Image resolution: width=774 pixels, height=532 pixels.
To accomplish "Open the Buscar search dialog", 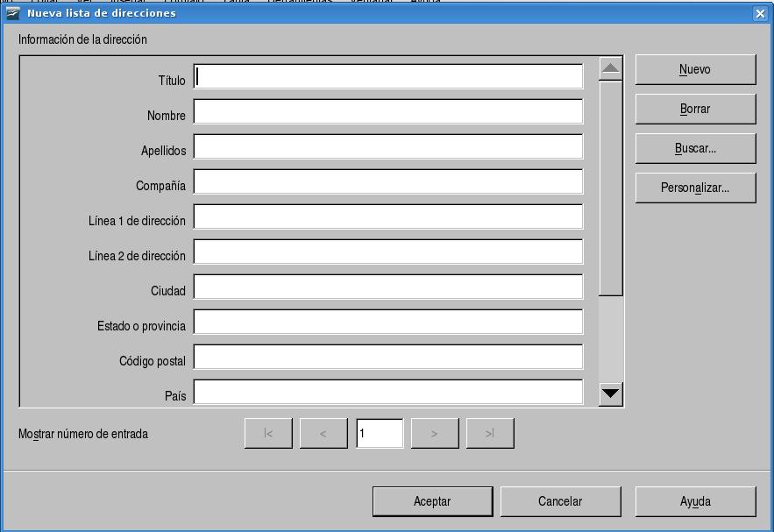I will (x=695, y=149).
